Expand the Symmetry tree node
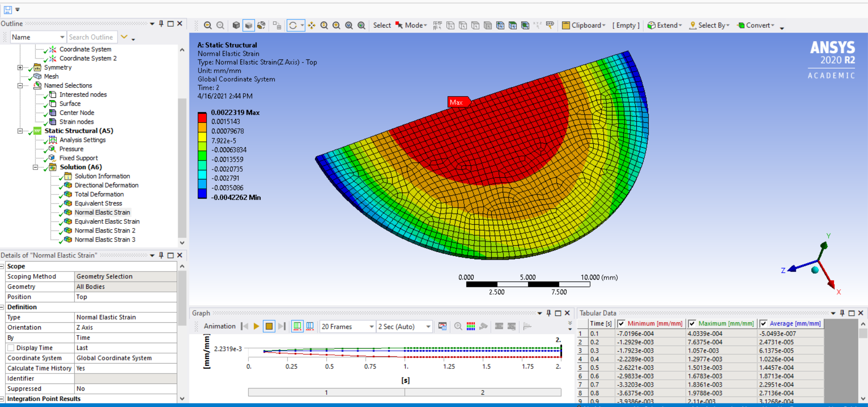This screenshot has height=407, width=868. pyautogui.click(x=20, y=68)
